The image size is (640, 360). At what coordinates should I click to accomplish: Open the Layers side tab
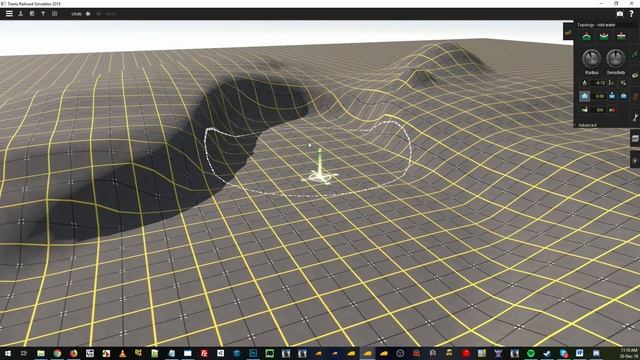(635, 139)
